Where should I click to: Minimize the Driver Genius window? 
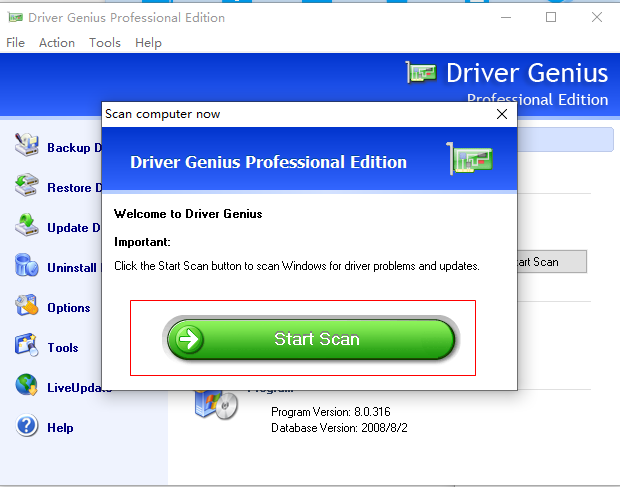click(506, 17)
